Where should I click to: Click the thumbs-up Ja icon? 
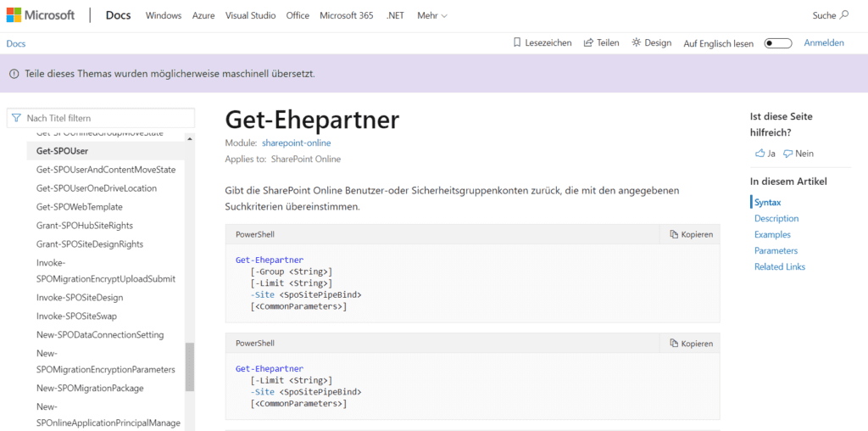(x=760, y=154)
